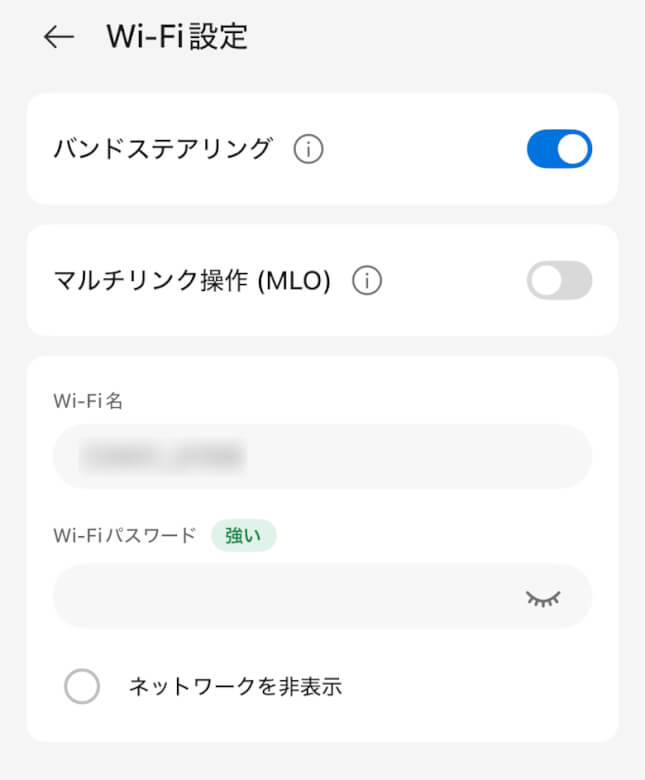The width and height of the screenshot is (645, 780).
Task: Open the バンドステアリング info icon
Action: pyautogui.click(x=308, y=150)
